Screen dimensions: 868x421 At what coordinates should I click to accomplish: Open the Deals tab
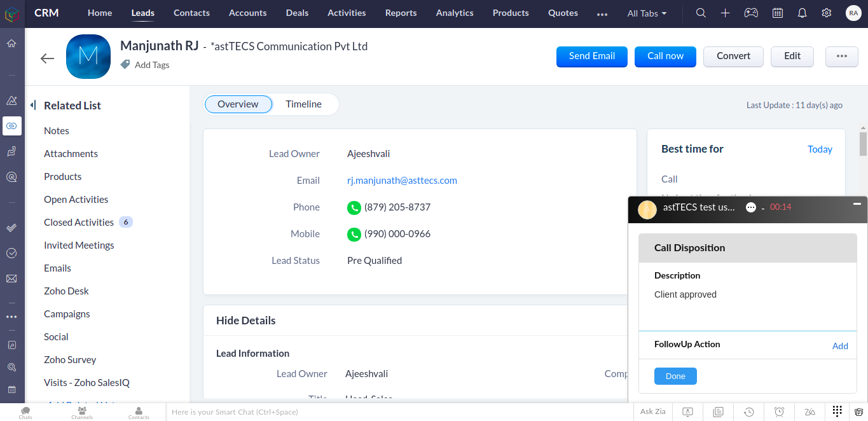pos(297,13)
